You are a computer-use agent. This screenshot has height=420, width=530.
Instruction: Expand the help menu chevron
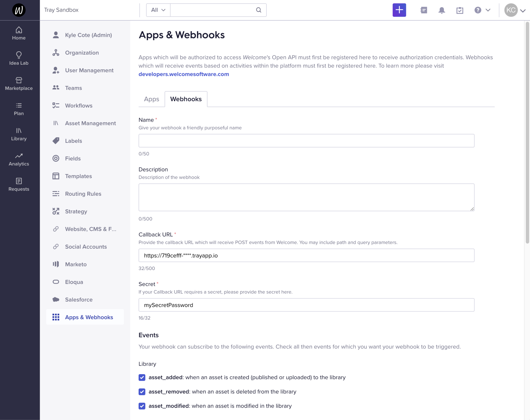(488, 10)
